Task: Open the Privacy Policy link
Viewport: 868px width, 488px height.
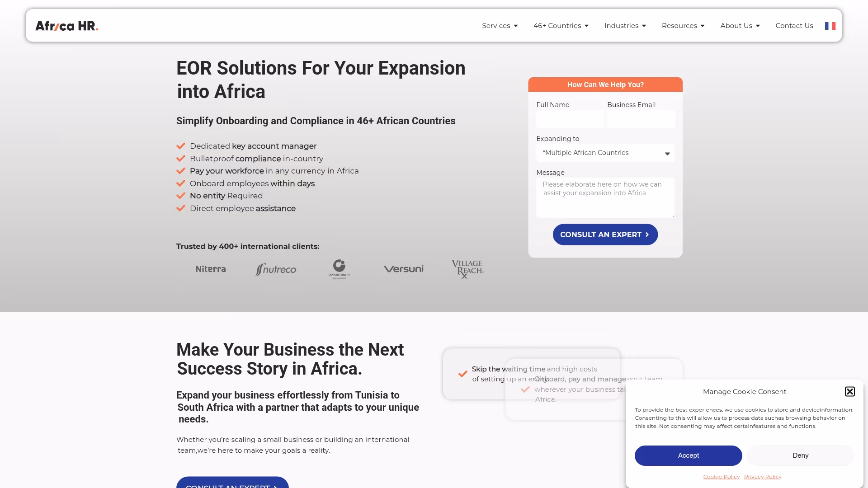Action: pyautogui.click(x=763, y=476)
